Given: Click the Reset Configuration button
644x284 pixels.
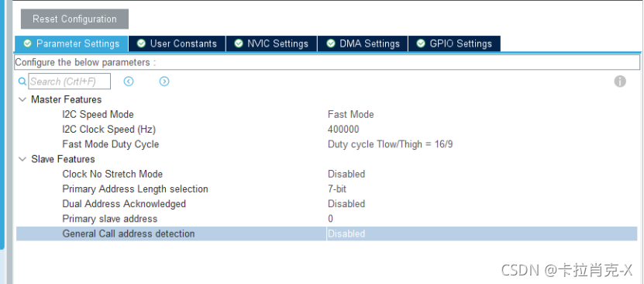Looking at the screenshot, I should pos(74,19).
